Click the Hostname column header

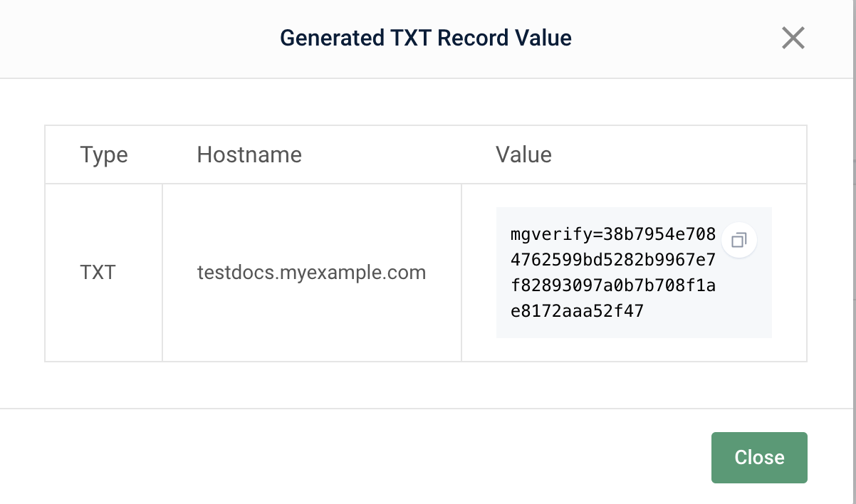point(249,154)
